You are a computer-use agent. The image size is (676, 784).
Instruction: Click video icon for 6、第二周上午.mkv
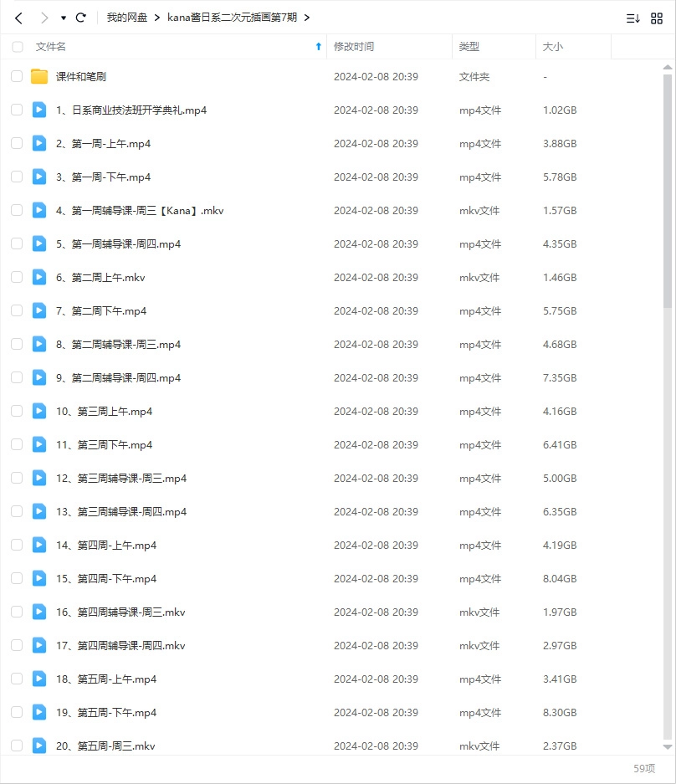click(x=39, y=277)
